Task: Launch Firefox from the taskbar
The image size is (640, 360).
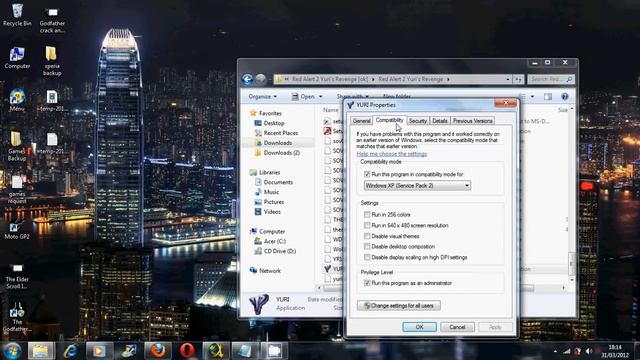Action: pyautogui.click(x=158, y=351)
